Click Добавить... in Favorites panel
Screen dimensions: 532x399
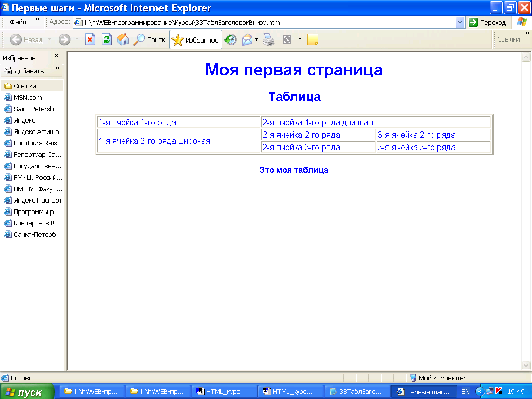click(26, 71)
